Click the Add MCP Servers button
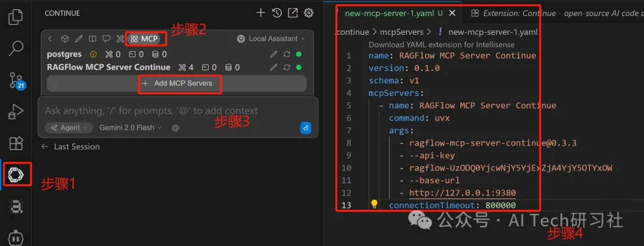The image size is (644, 246). coord(177,83)
